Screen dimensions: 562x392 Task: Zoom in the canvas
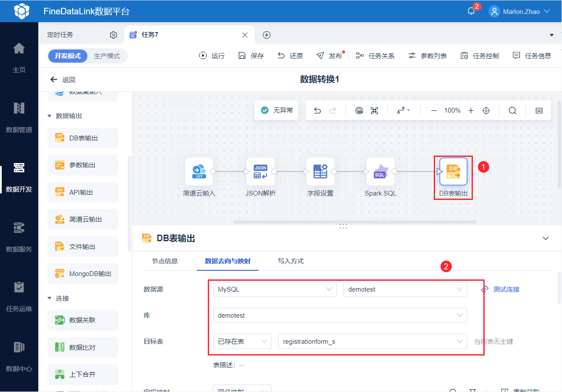click(471, 110)
